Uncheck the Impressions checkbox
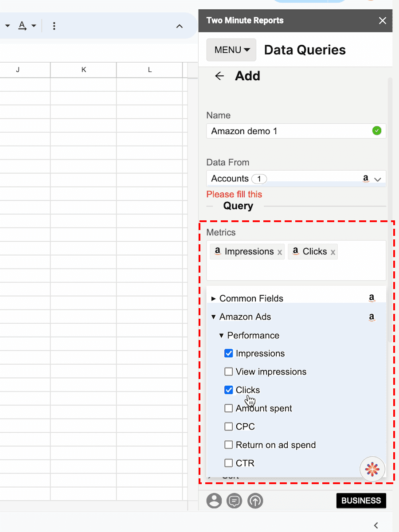399x532 pixels. coord(229,353)
